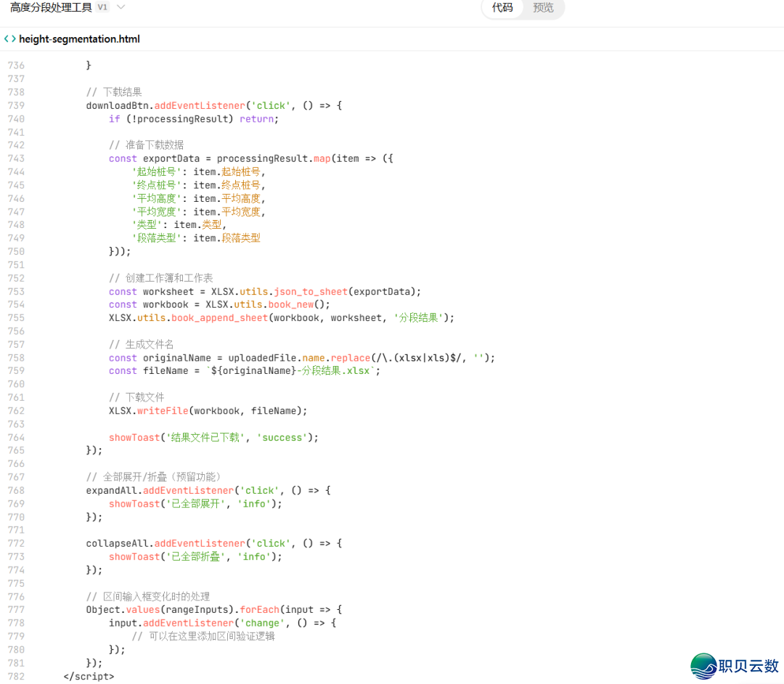Click the code brackets file icon
The height and width of the screenshot is (684, 784).
coord(9,38)
